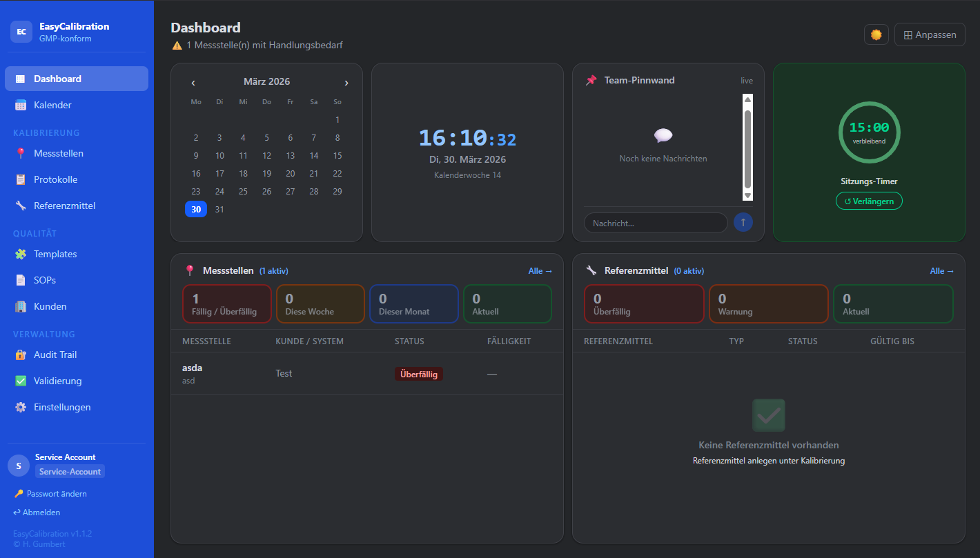Screen dimensions: 980x558
Task: Click the Referenzmittel wrench icon in sidebar
Action: [x=21, y=206]
